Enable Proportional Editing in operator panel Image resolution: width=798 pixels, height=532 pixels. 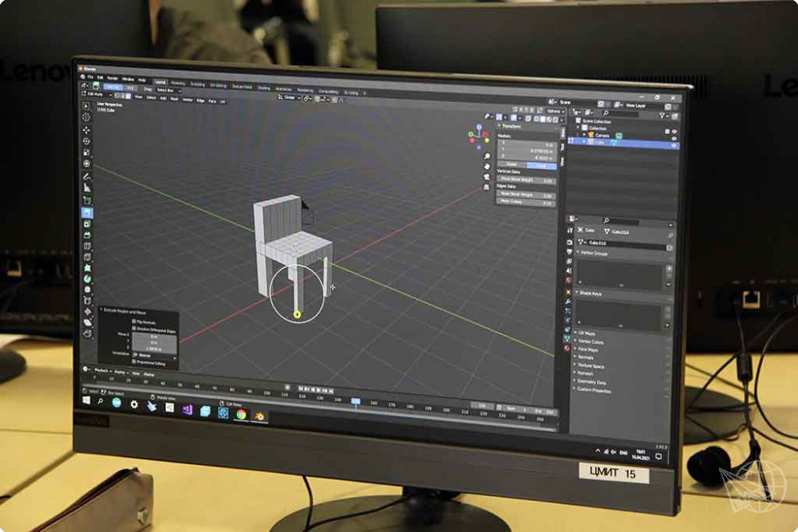point(134,361)
